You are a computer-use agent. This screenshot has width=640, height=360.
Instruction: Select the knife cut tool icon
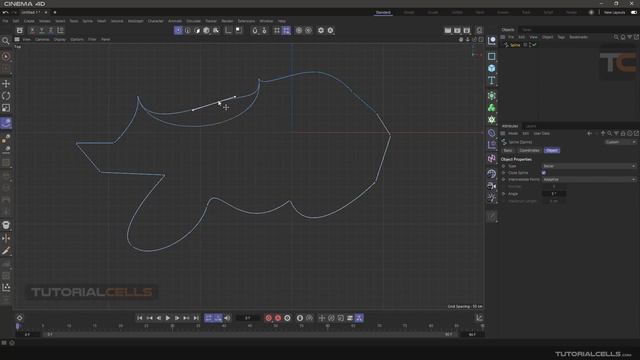(6, 251)
